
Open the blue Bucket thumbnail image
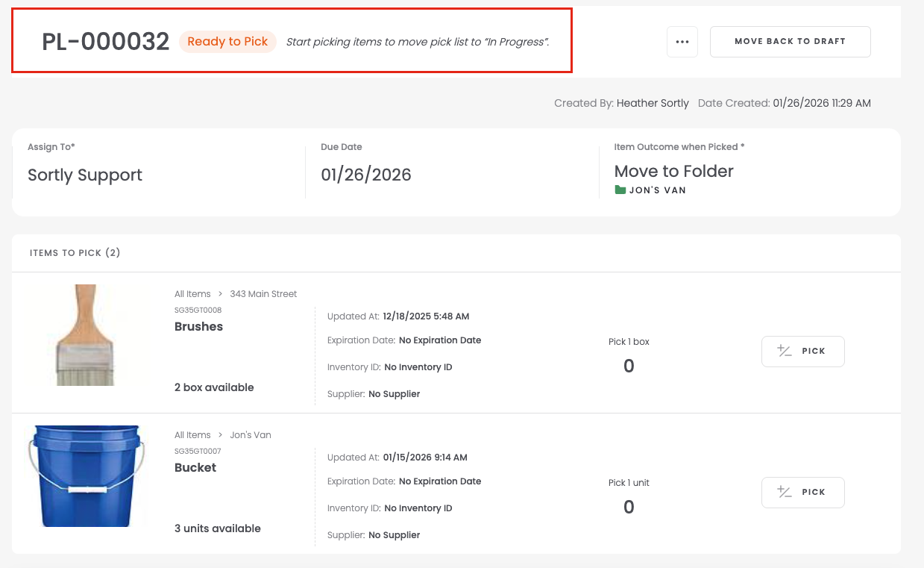pos(85,476)
